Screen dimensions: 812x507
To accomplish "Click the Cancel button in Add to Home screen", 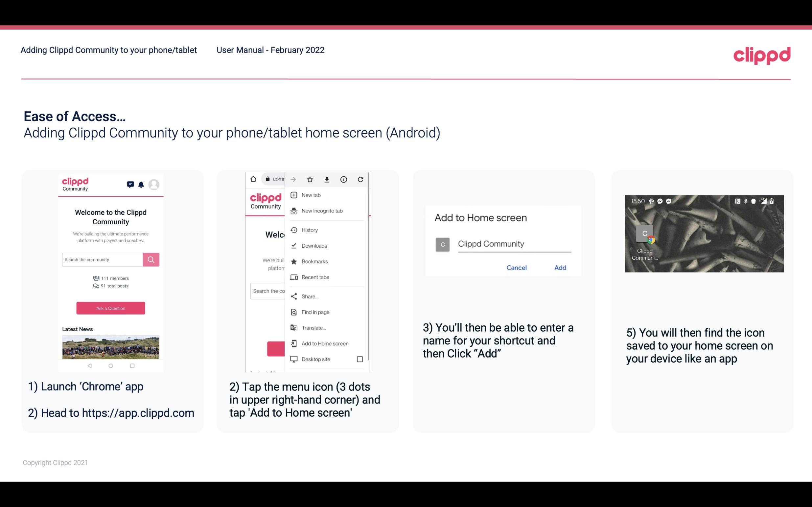I will (516, 268).
